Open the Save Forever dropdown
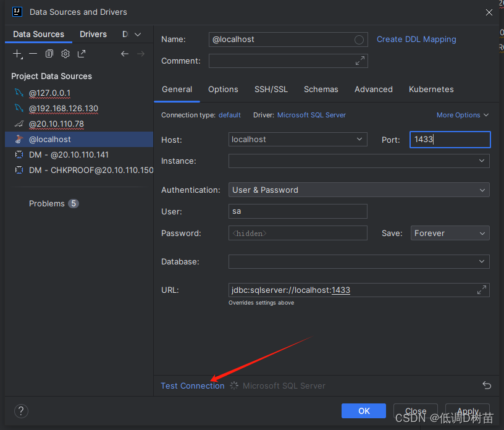504x430 pixels. click(x=450, y=233)
